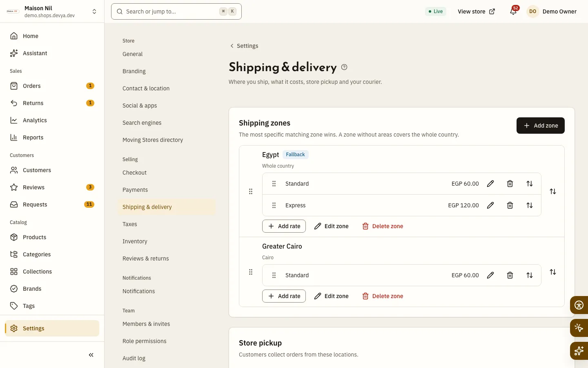Edit the Express rate pencil icon
588x368 pixels.
coord(490,205)
